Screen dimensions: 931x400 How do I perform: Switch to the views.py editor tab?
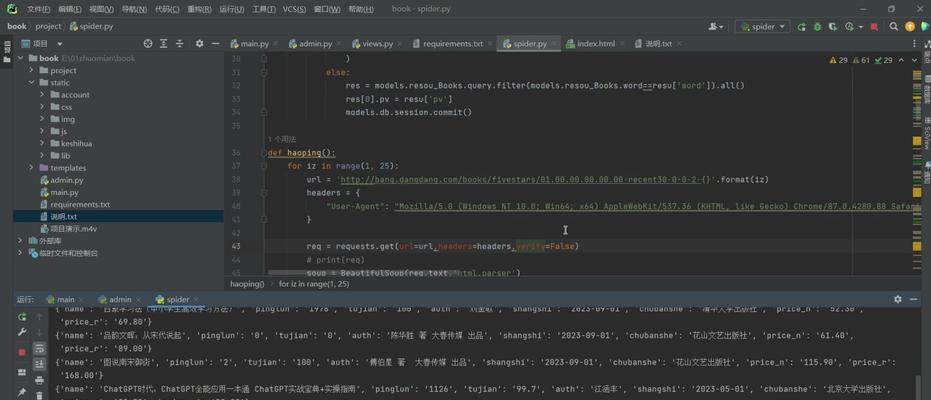[376, 44]
